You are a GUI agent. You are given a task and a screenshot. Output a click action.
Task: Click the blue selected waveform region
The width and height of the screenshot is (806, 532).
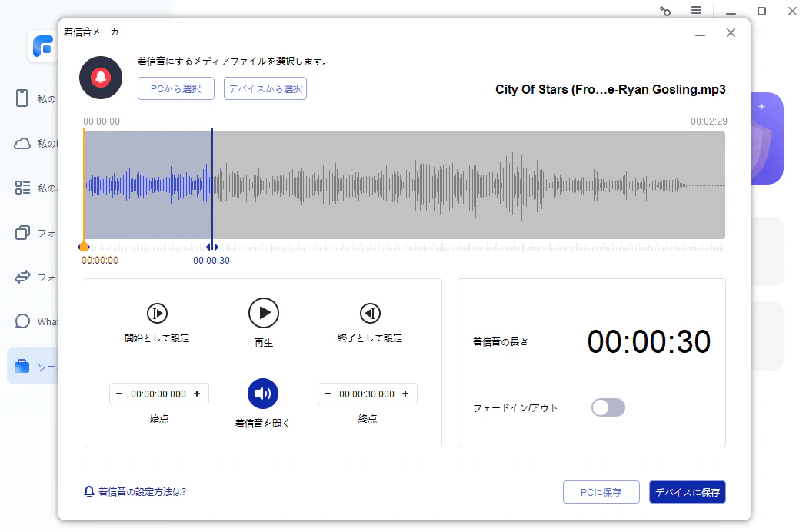pos(148,185)
